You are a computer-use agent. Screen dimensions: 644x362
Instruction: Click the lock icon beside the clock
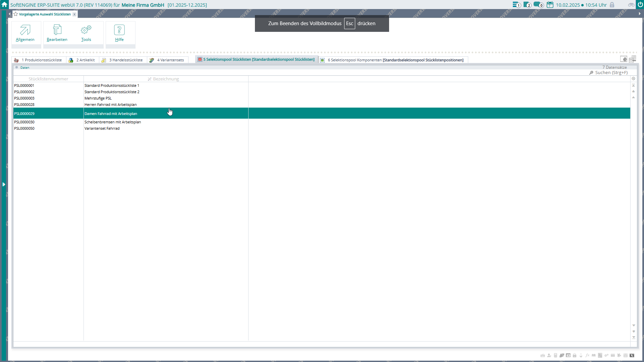pos(612,5)
